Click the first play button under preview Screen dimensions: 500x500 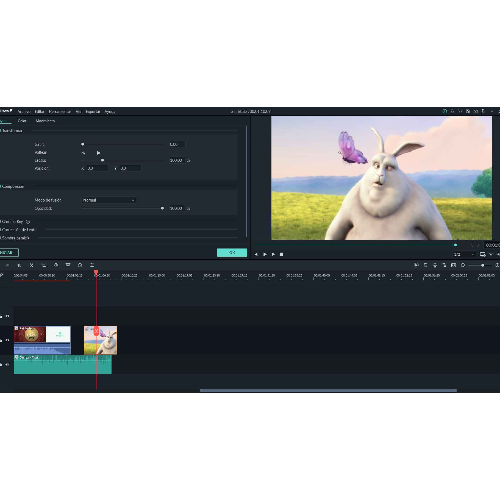pos(265,254)
